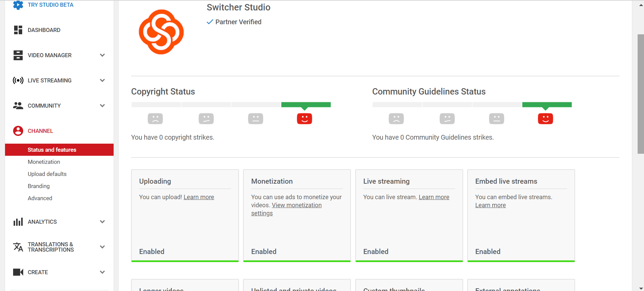
Task: Open the Monetization submenu item
Action: (x=44, y=162)
